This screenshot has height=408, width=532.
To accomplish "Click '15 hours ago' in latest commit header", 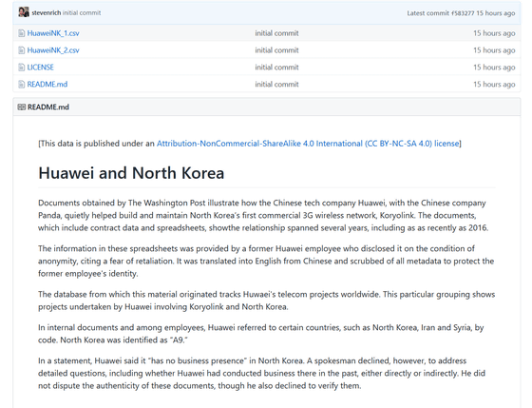I will pos(495,13).
